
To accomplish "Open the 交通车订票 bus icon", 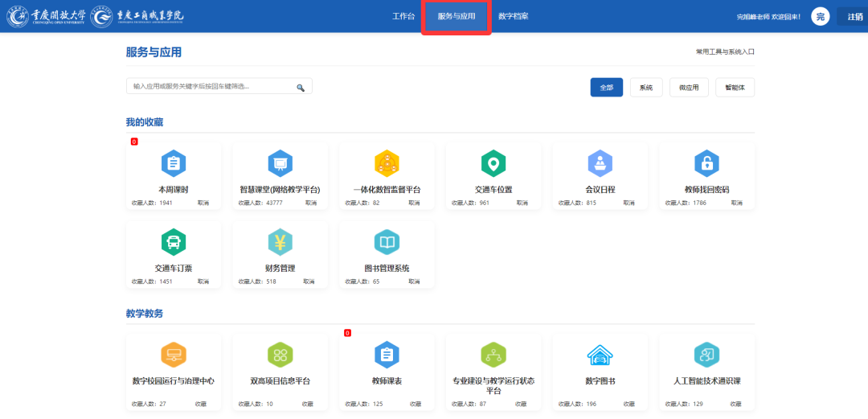I will coord(173,241).
